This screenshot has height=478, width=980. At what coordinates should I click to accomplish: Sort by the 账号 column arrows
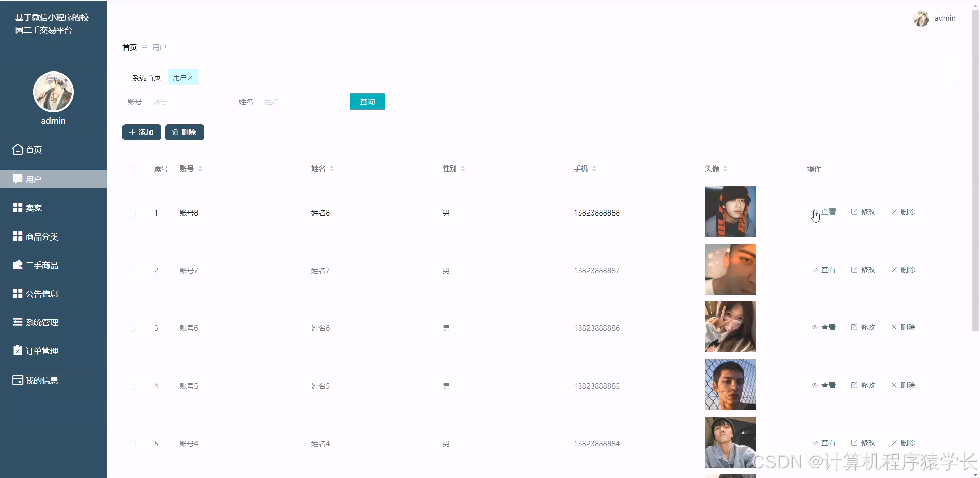tap(200, 169)
